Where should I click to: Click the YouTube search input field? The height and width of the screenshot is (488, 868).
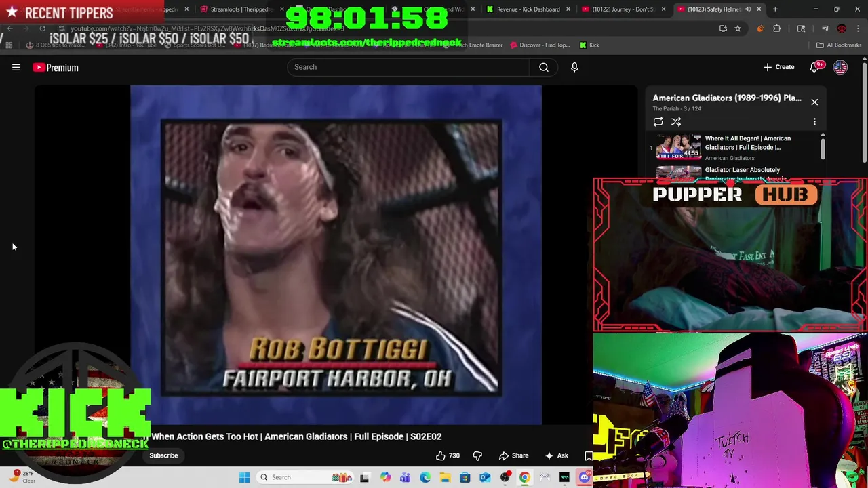click(x=408, y=67)
